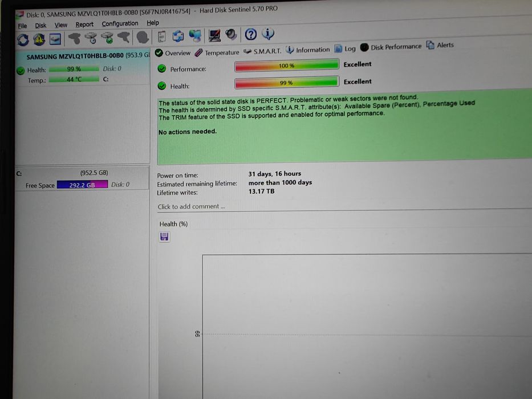Click the Click to add comment field
This screenshot has height=399, width=532.
(191, 206)
